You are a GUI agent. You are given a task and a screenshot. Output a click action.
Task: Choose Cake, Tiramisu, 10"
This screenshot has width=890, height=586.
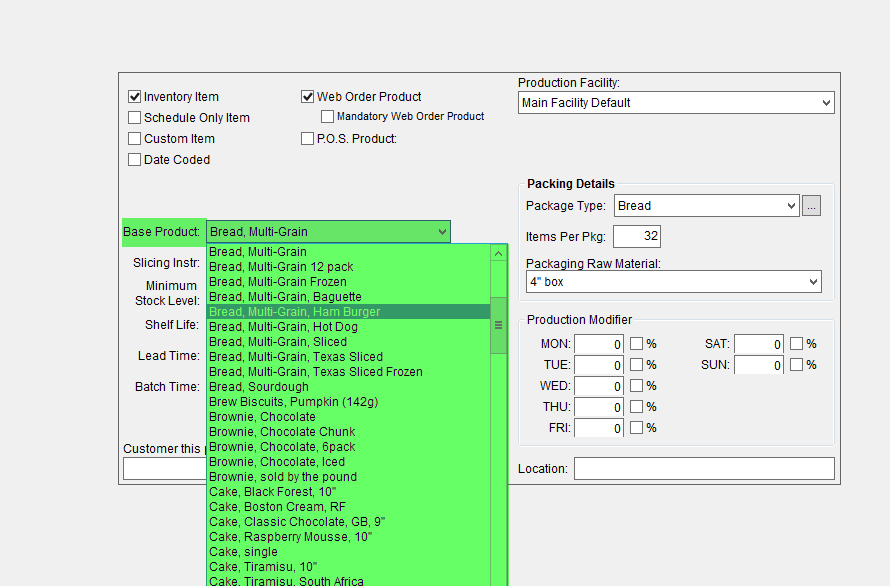point(349,567)
